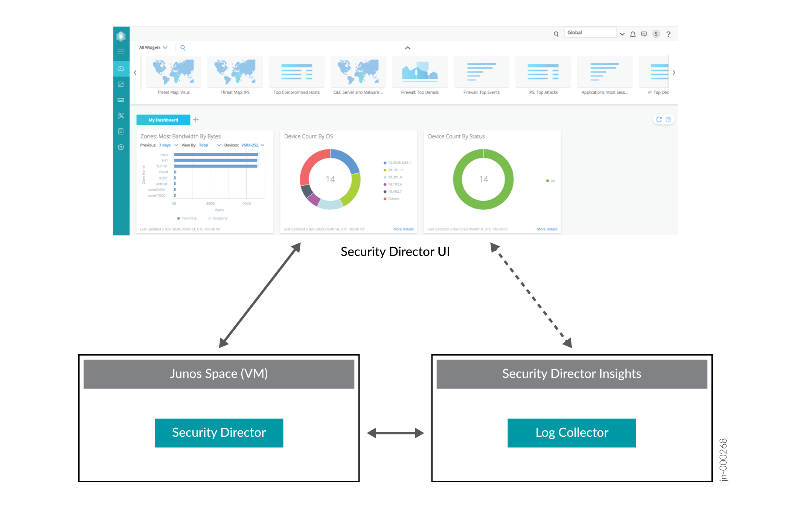Screen dimensions: 791x532
Task: Click the Monitor sidebar icon
Action: click(x=121, y=84)
